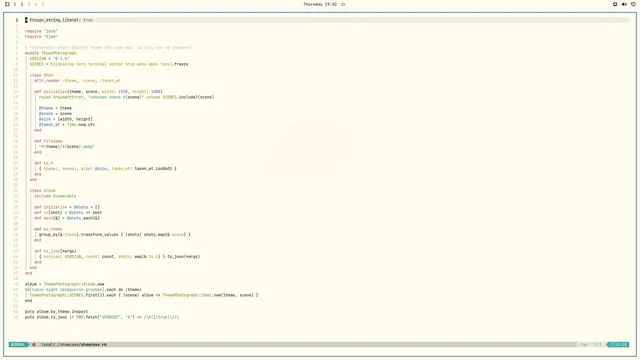640x360 pixels.
Task: Click the Ruby filetype icon in statusline
Action: (34, 344)
